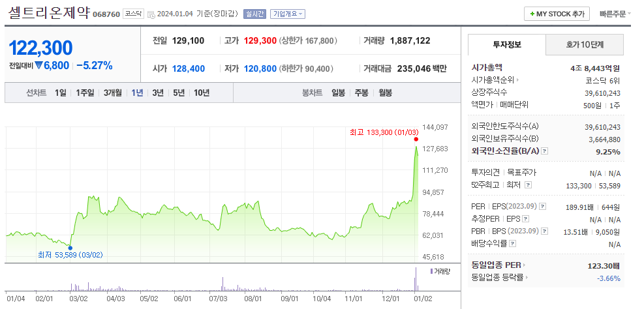Click the 07/03 date axis label
Screen dimensions: 644x309
tap(218, 299)
